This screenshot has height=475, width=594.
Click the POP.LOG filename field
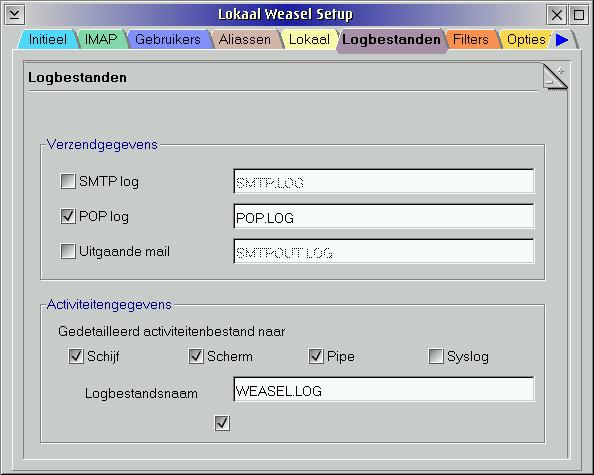pyautogui.click(x=384, y=217)
